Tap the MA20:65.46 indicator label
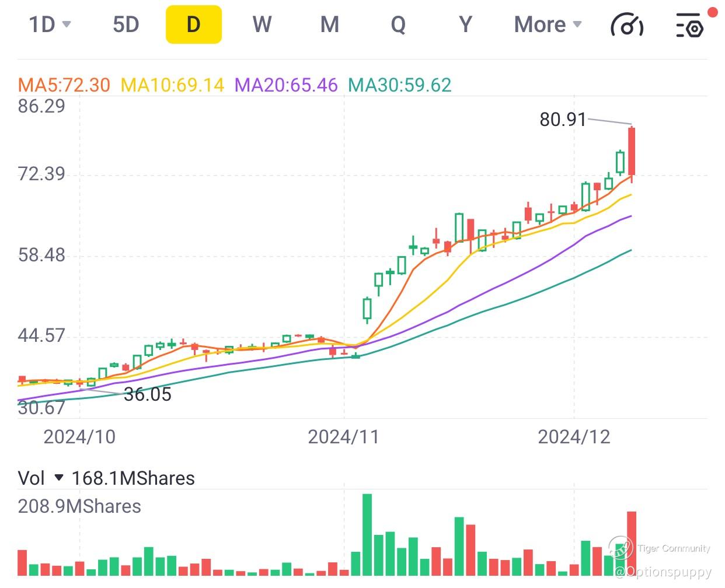 (x=286, y=85)
